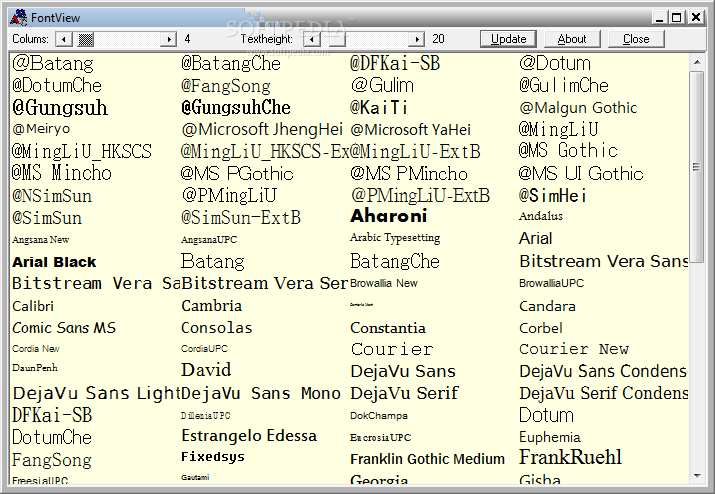Click the FangSong font entry
Image resolution: width=715 pixels, height=494 pixels.
[x=52, y=460]
